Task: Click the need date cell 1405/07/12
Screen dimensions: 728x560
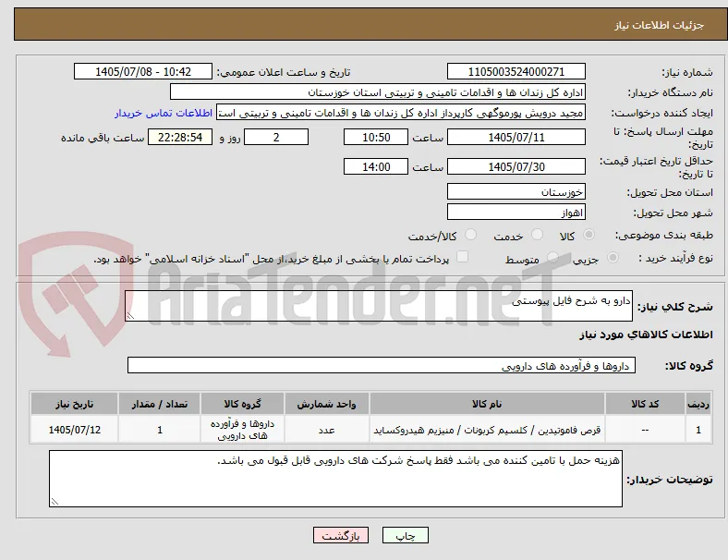Action: [x=74, y=430]
